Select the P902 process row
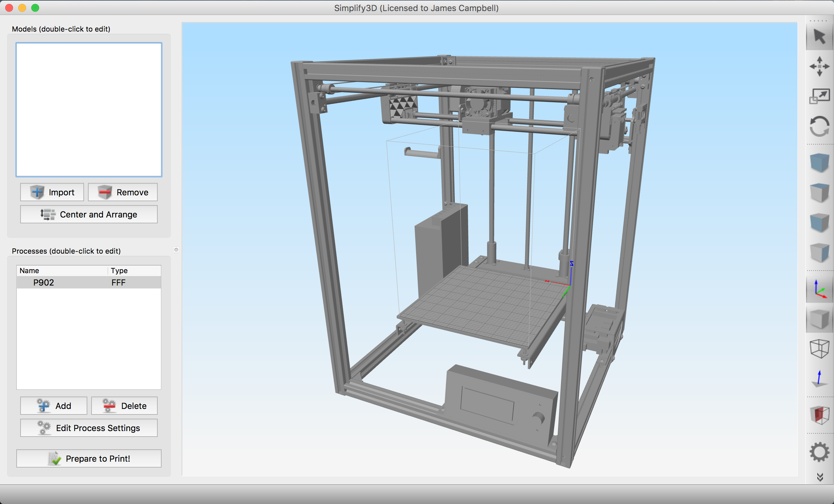The image size is (834, 504). 89,283
